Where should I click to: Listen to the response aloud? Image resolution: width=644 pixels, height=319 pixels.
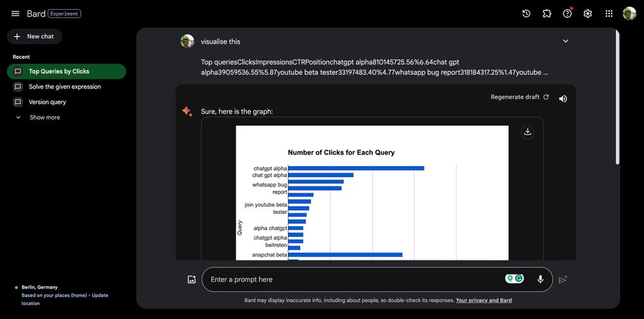[563, 99]
